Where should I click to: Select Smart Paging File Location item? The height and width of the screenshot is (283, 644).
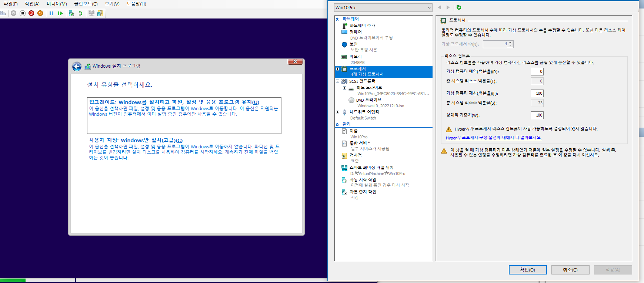(371, 168)
